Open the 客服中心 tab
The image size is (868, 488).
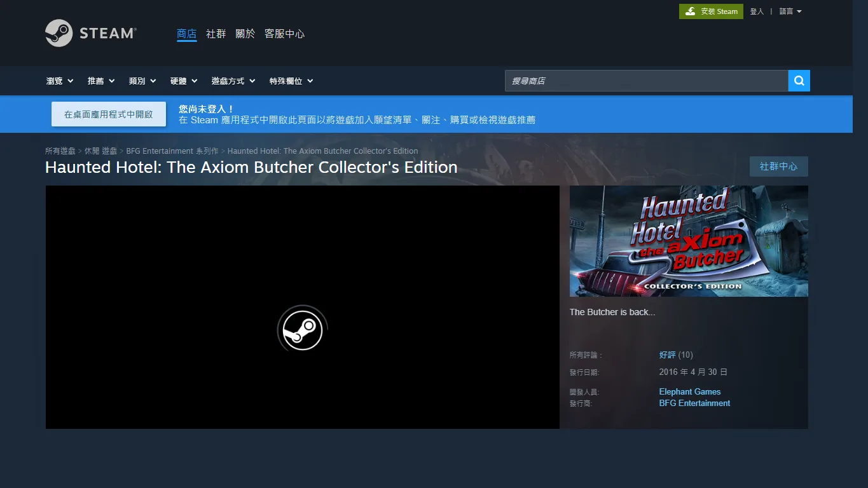click(285, 34)
